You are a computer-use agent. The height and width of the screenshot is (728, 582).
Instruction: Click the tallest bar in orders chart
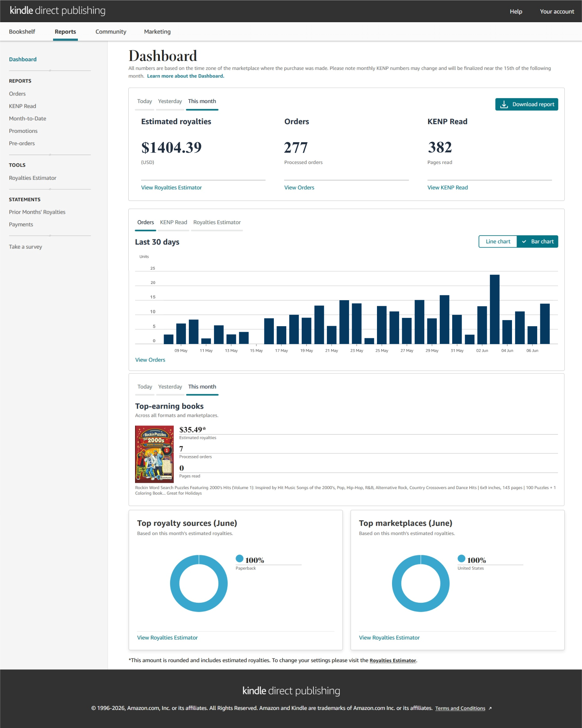[495, 309]
